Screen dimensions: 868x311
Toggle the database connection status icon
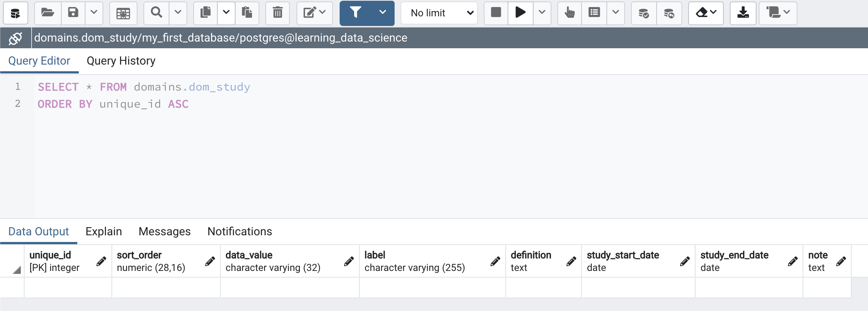pos(16,38)
